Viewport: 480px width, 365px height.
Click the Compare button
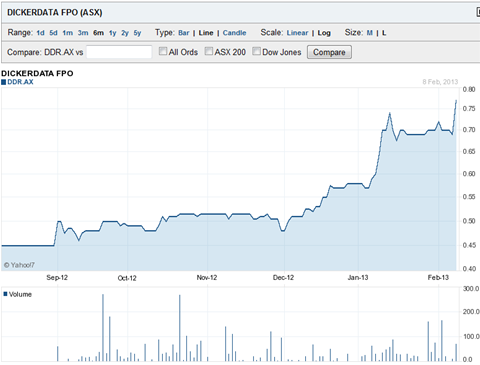coord(329,52)
